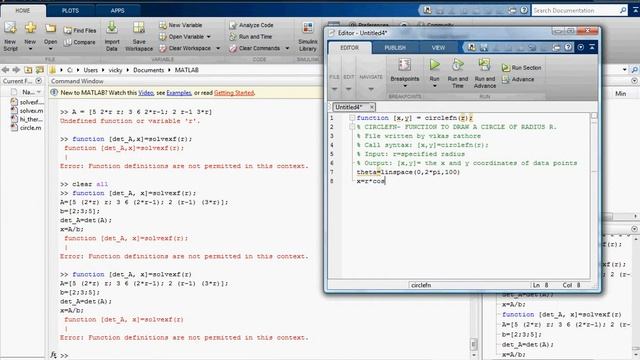This screenshot has width=640, height=360.
Task: Open Current Folder panel actions menu
Action: pos(39,81)
